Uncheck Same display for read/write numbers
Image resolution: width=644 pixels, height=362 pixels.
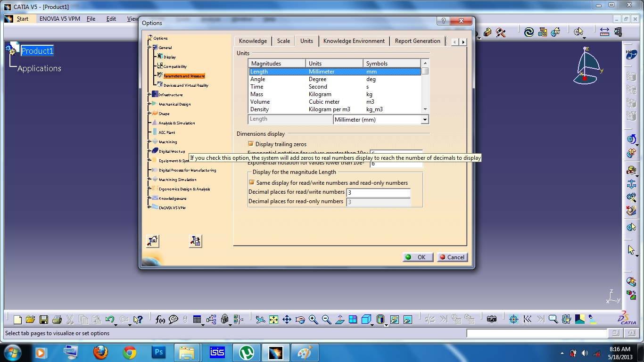point(251,182)
